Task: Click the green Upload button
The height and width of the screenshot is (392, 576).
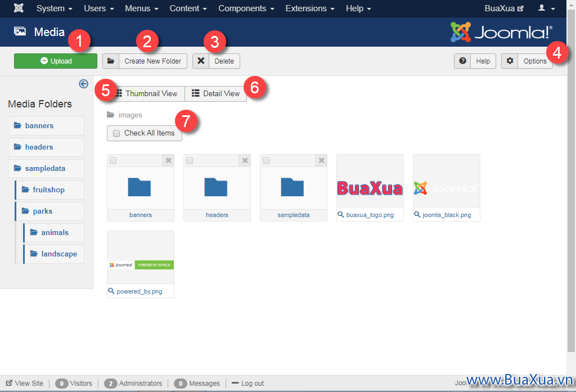Action: click(56, 61)
